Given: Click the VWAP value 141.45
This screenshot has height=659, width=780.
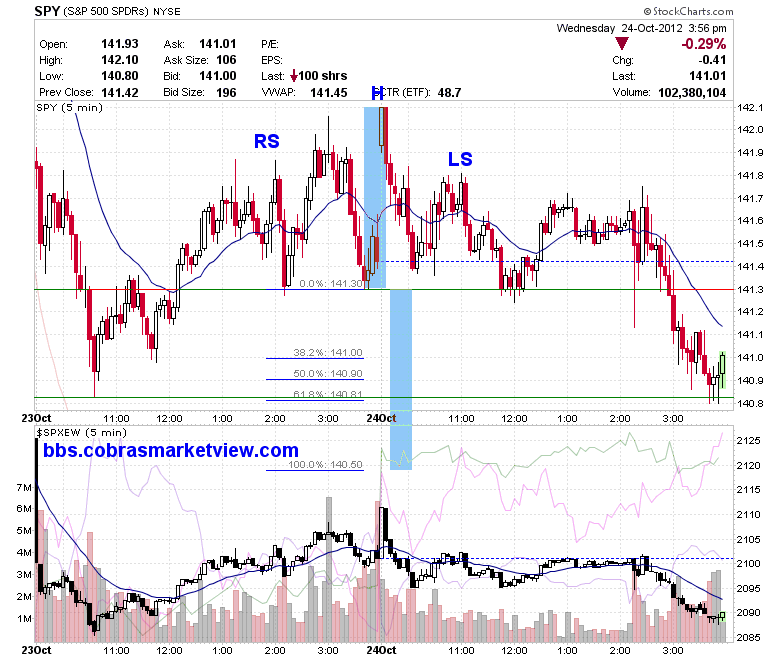Looking at the screenshot, I should pos(329,93).
